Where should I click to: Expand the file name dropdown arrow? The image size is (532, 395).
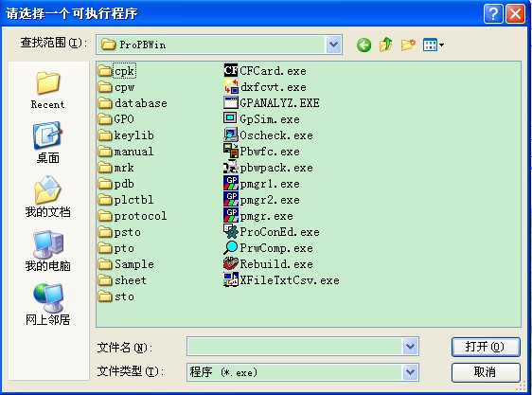point(410,347)
